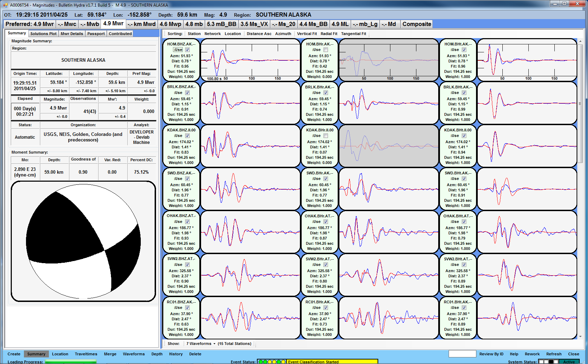Sort by Distance Asc
Viewport: 588px width, 364px height.
[x=259, y=34]
